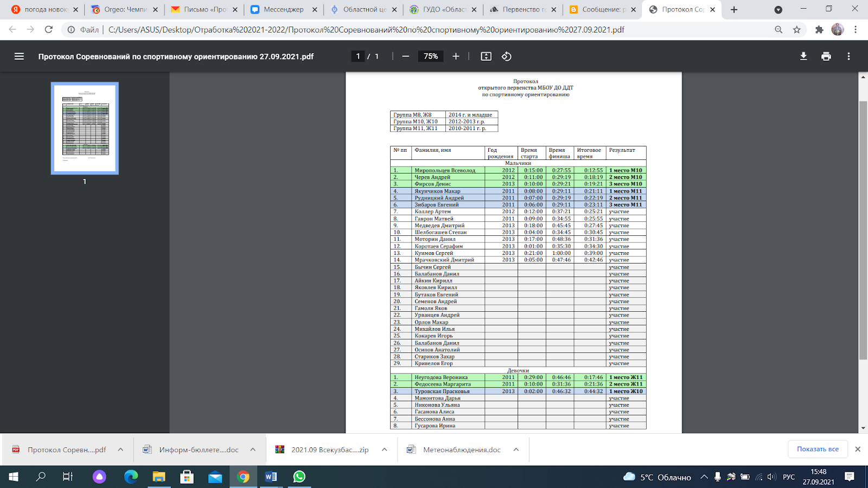Image resolution: width=868 pixels, height=488 pixels.
Task: Open Microsoft Store from the taskbar
Action: click(x=187, y=477)
